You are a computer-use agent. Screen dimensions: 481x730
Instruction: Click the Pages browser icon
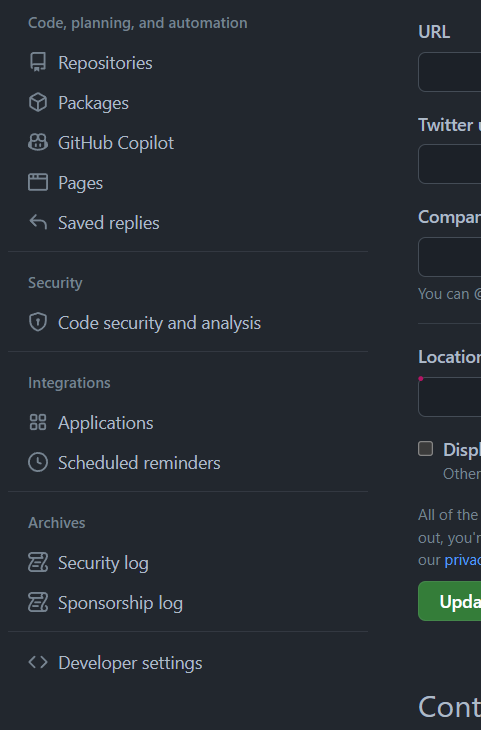pyautogui.click(x=38, y=182)
